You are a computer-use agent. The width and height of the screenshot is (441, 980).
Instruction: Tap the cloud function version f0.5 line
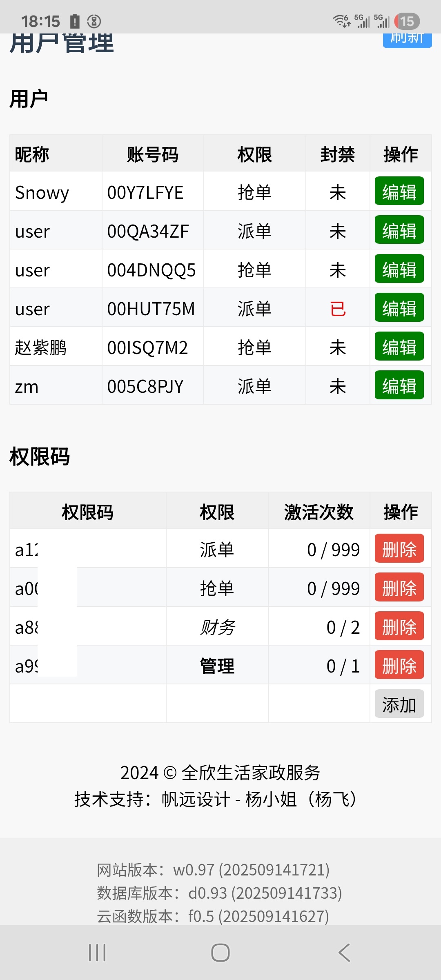click(213, 916)
